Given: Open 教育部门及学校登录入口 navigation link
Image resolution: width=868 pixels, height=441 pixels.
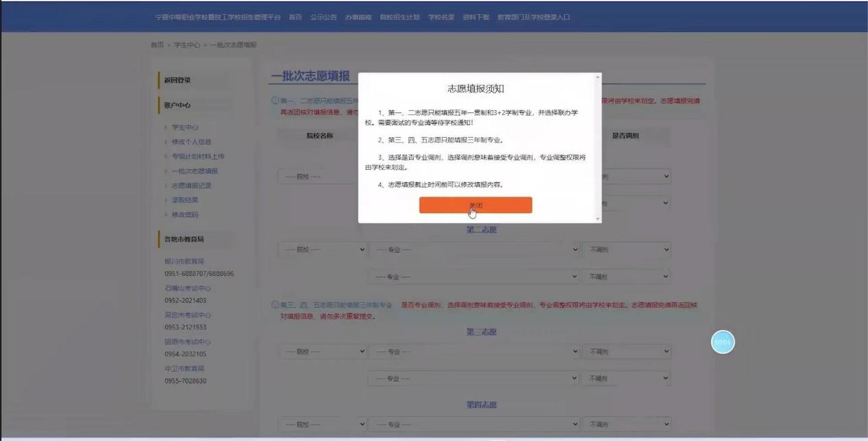Looking at the screenshot, I should point(534,17).
